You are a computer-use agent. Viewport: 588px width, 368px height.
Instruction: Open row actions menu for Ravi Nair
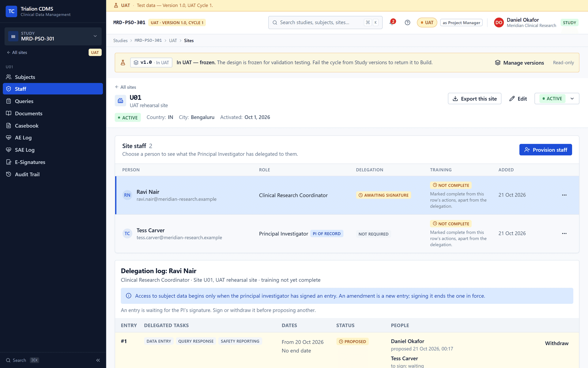click(x=564, y=195)
